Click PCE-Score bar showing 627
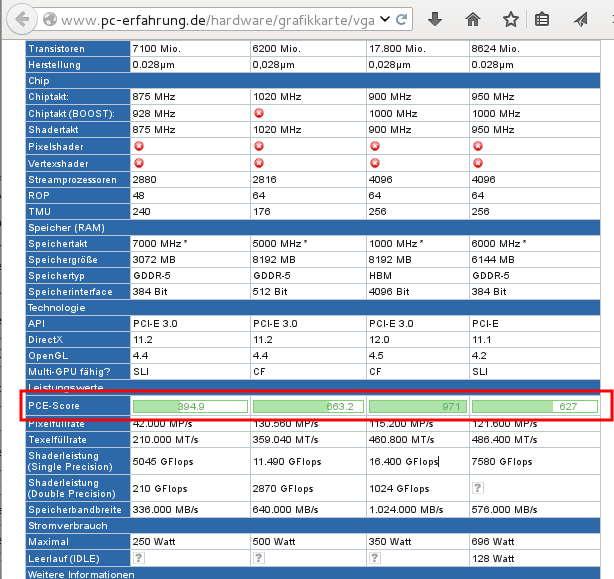The image size is (614, 579). (535, 406)
